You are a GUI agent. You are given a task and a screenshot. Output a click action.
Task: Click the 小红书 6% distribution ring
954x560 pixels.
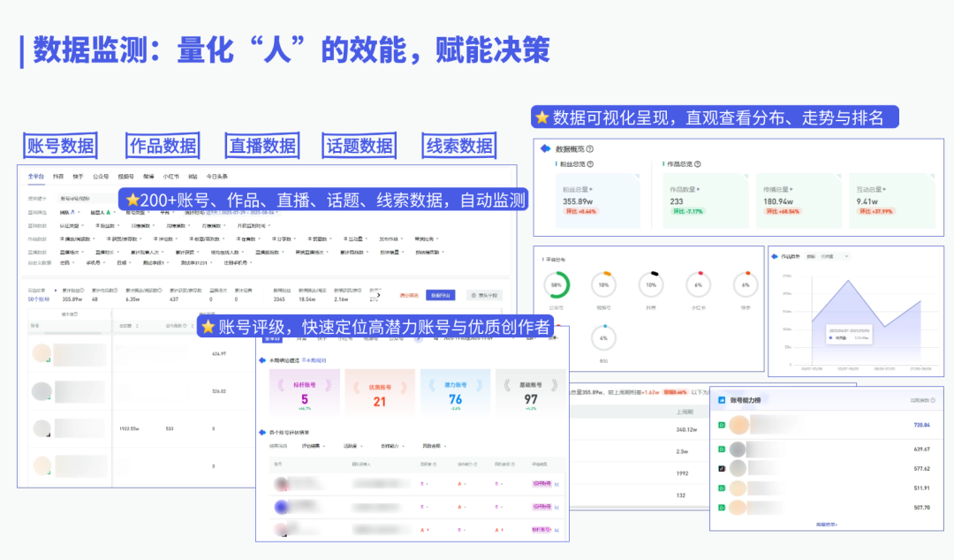[698, 285]
